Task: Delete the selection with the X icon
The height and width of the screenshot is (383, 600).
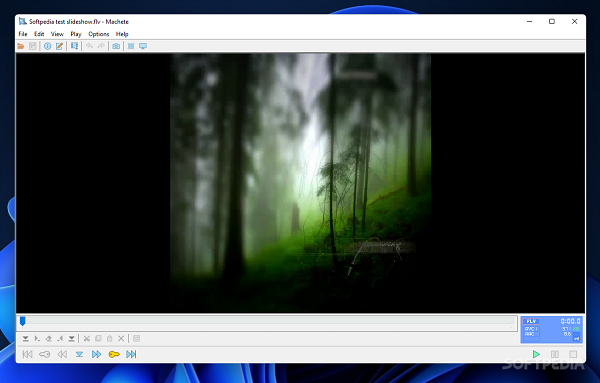Action: click(x=121, y=339)
